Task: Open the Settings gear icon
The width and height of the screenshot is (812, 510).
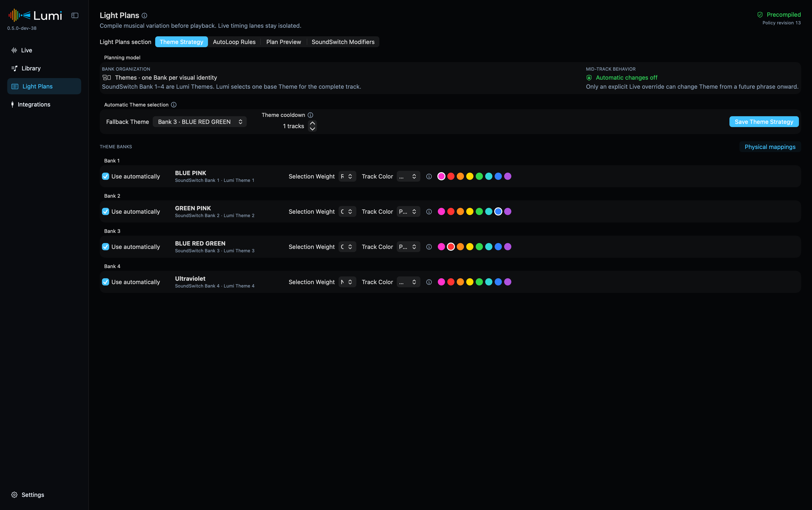Action: (14, 494)
